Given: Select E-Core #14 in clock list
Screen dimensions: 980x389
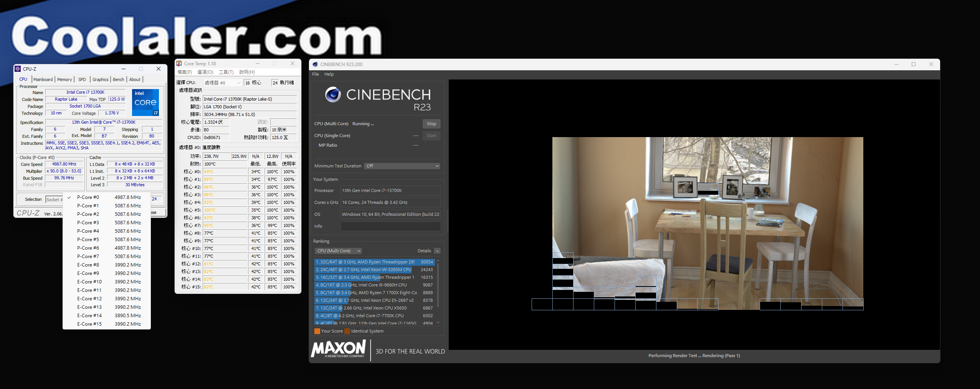Looking at the screenshot, I should pos(107,316).
